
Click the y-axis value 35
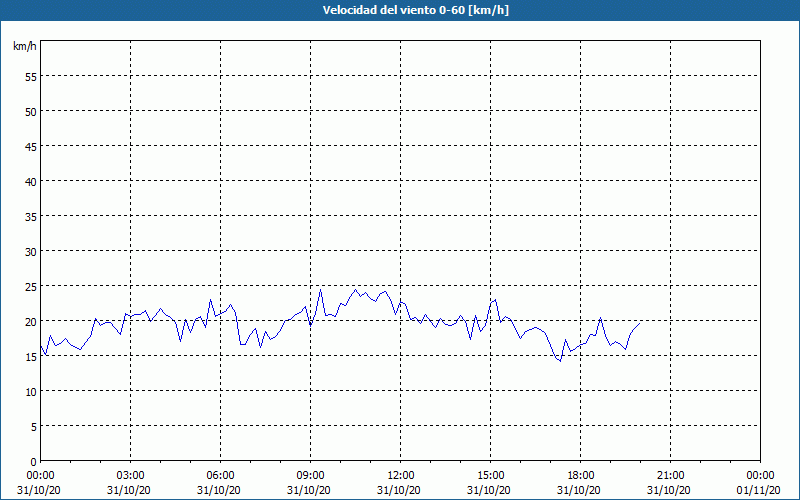[31, 217]
